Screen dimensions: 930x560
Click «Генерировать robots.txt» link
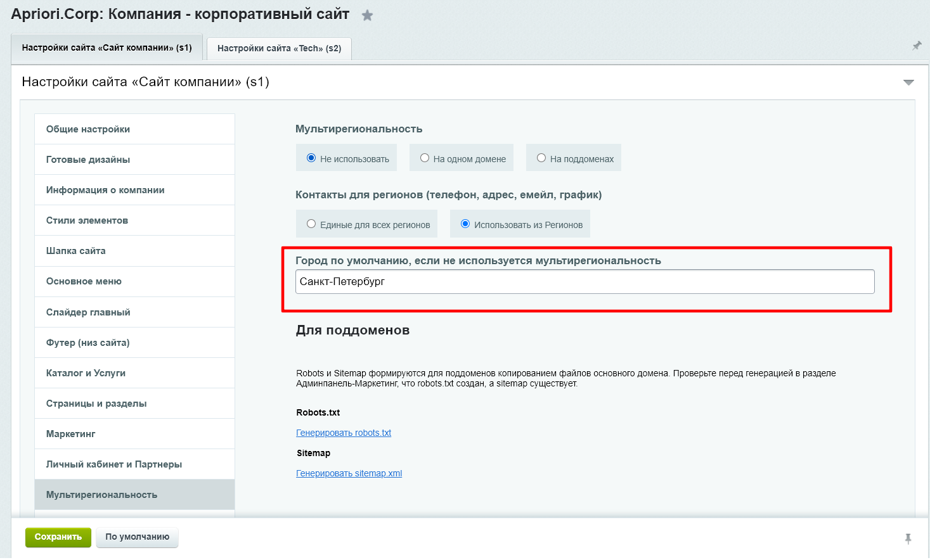[344, 433]
